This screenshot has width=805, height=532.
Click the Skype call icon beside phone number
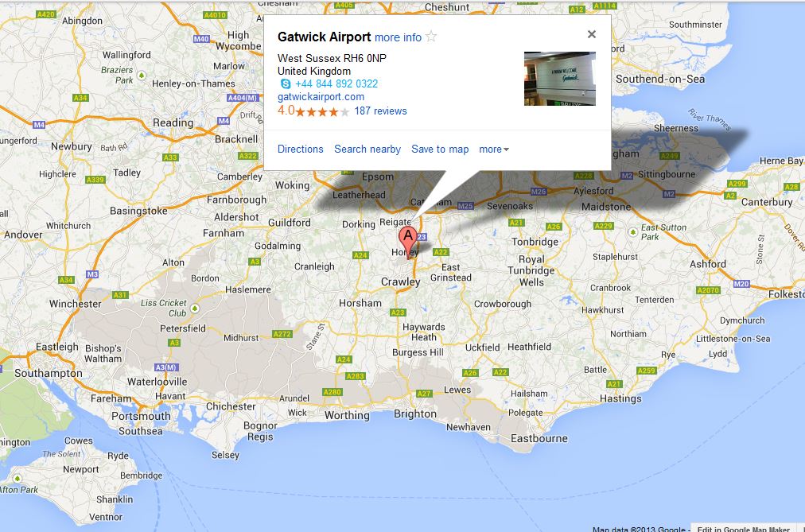pyautogui.click(x=286, y=83)
